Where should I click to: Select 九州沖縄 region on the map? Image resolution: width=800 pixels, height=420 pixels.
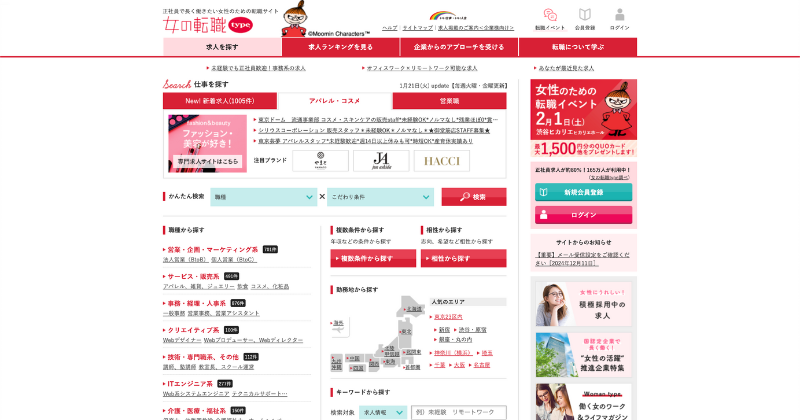pyautogui.click(x=336, y=363)
